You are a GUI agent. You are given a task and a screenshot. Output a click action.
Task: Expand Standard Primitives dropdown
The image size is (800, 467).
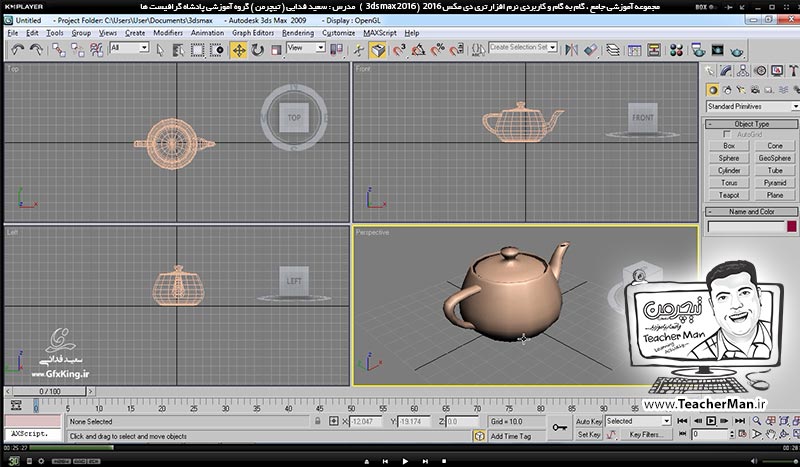coord(795,106)
